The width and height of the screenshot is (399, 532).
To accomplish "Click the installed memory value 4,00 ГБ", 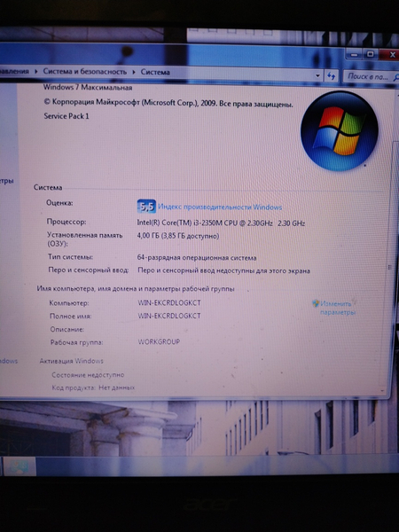I will pyautogui.click(x=178, y=236).
